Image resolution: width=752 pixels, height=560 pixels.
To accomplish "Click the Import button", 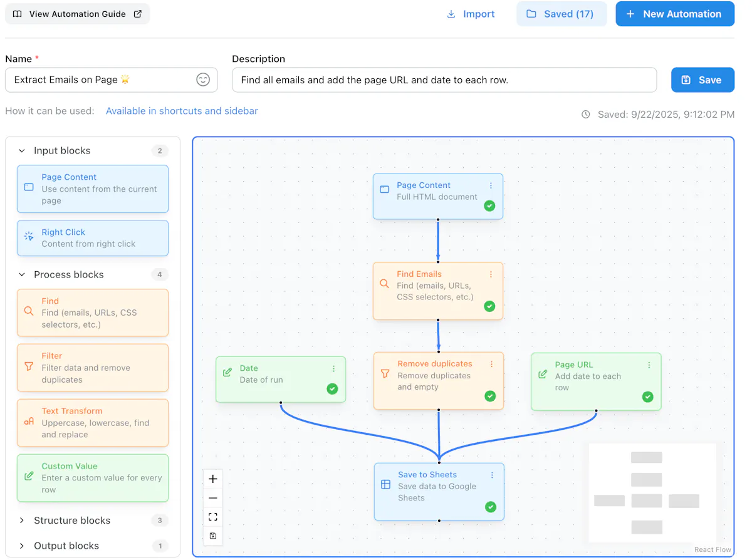I will (471, 14).
